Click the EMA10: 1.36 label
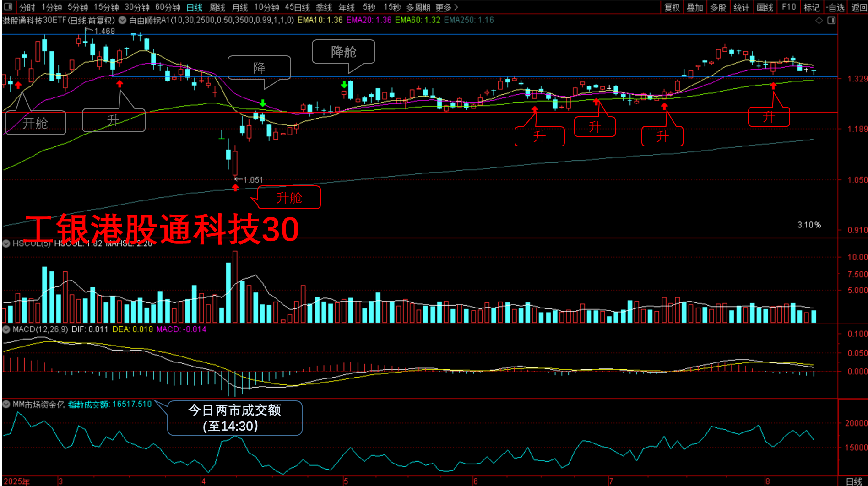 tap(320, 20)
